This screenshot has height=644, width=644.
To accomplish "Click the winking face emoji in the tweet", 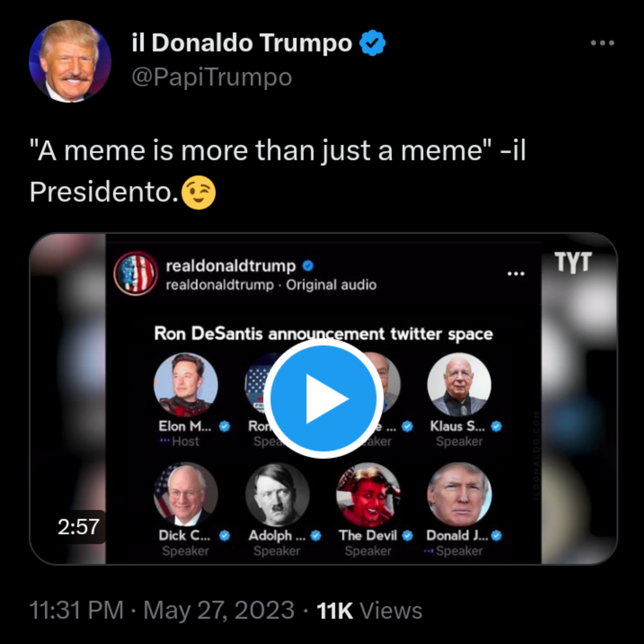I will pos(199,193).
